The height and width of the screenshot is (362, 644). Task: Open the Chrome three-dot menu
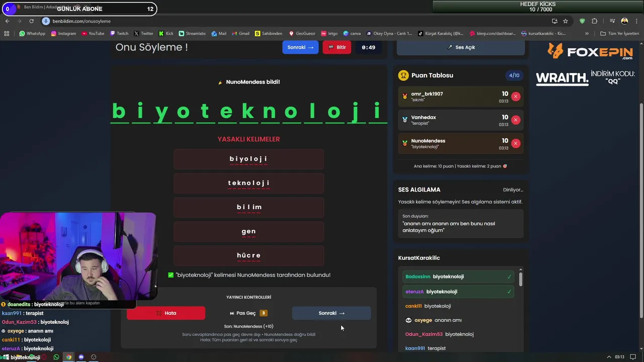coord(636,21)
